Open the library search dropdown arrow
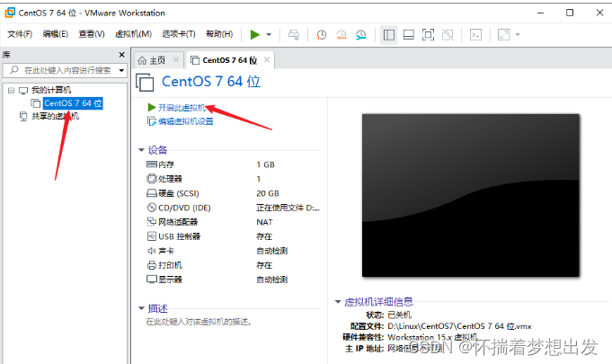Viewport: 612px width, 364px height. point(122,71)
